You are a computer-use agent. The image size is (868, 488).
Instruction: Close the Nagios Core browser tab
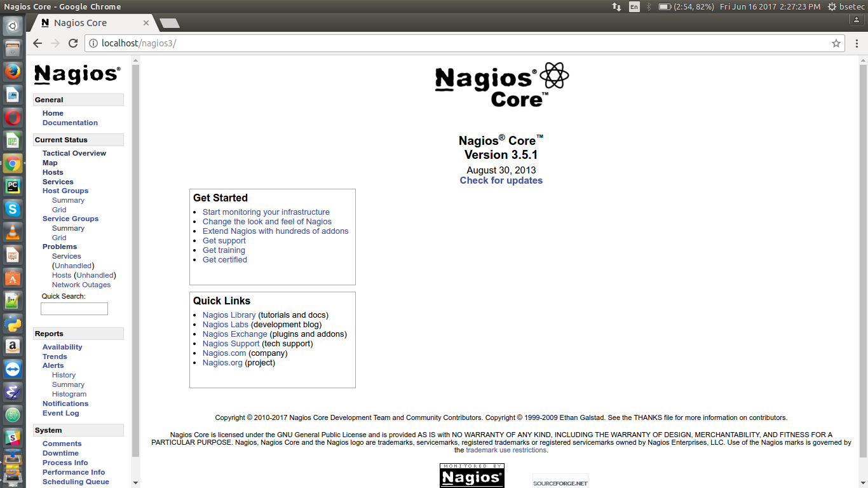146,23
